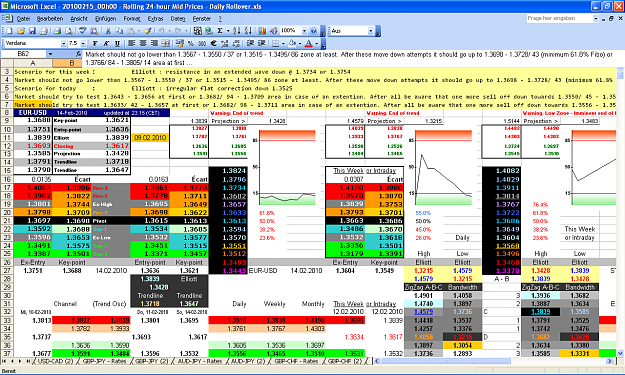
Task: Open the Verdana font name dropdown
Action: (63, 43)
